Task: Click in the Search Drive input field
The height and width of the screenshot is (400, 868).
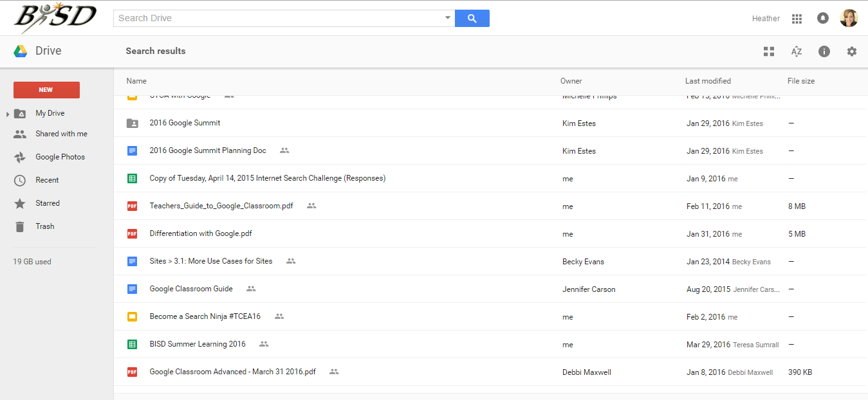Action: (x=278, y=18)
